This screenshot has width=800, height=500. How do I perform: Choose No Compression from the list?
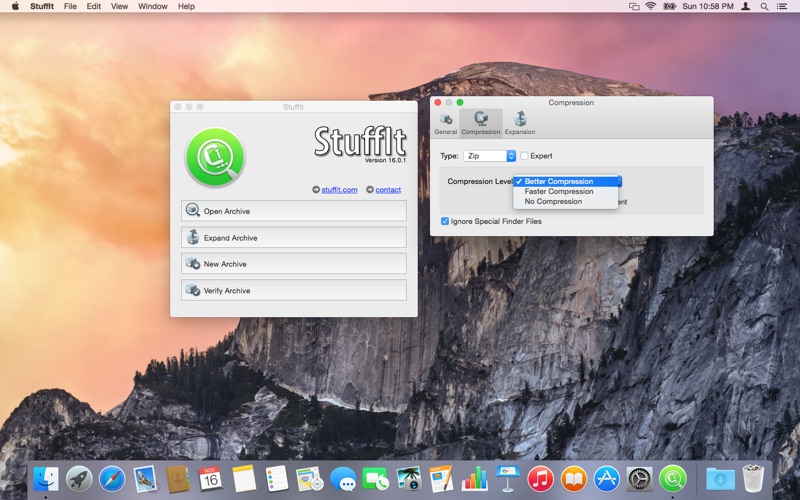(565, 202)
